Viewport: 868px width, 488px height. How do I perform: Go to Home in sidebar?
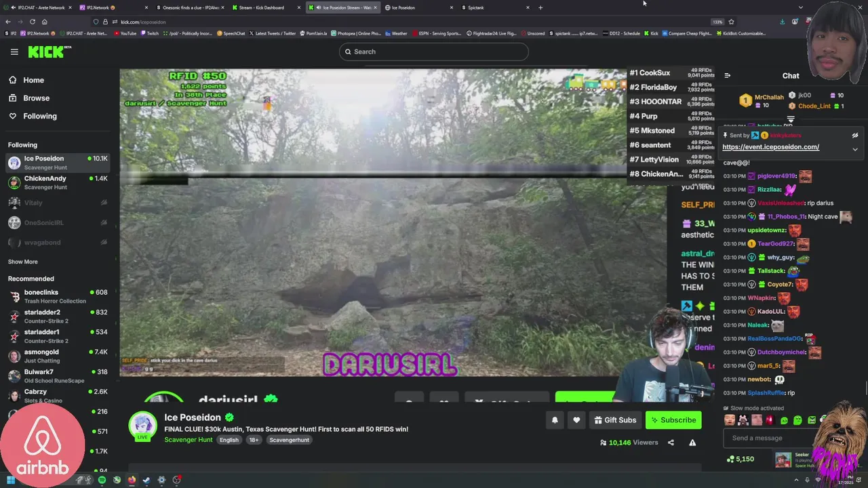pyautogui.click(x=33, y=80)
